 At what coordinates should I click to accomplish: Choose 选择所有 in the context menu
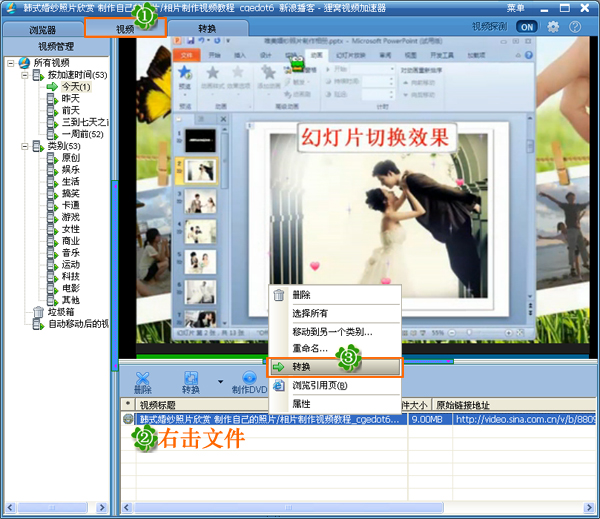[335, 313]
